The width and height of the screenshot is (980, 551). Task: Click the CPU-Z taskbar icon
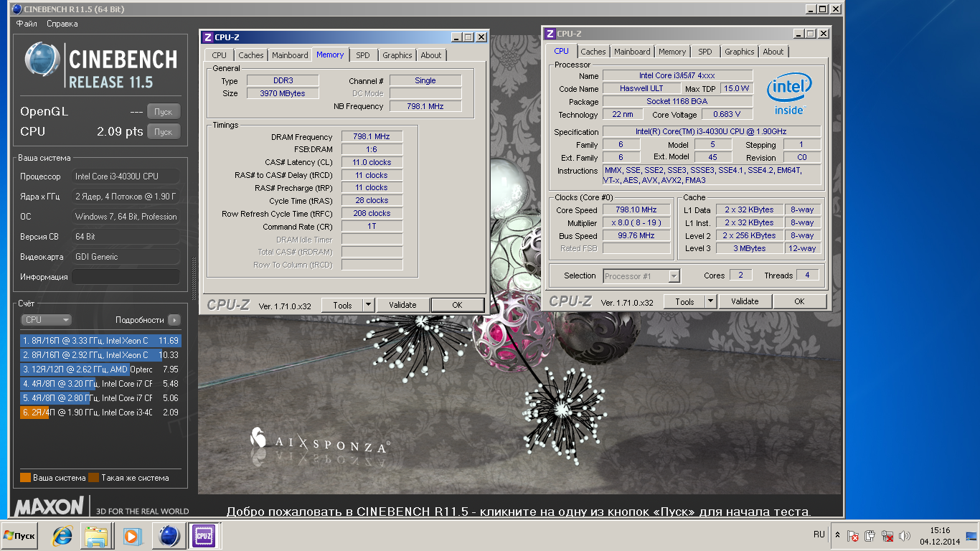point(204,536)
